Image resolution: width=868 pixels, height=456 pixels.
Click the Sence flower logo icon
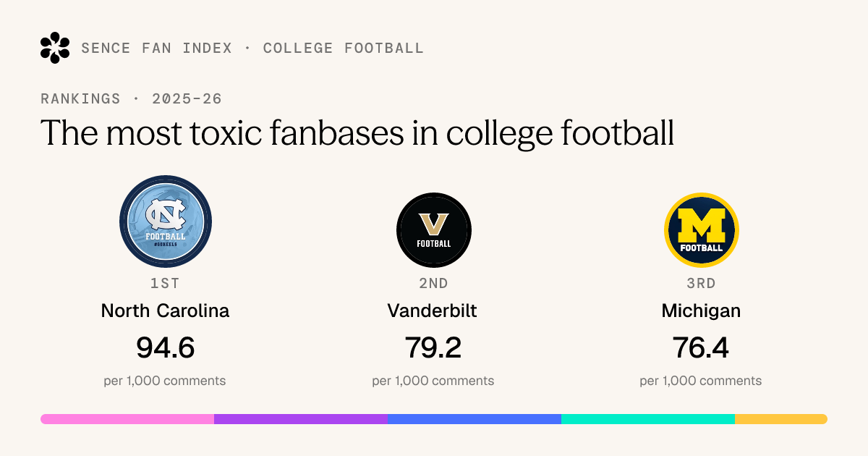[55, 48]
